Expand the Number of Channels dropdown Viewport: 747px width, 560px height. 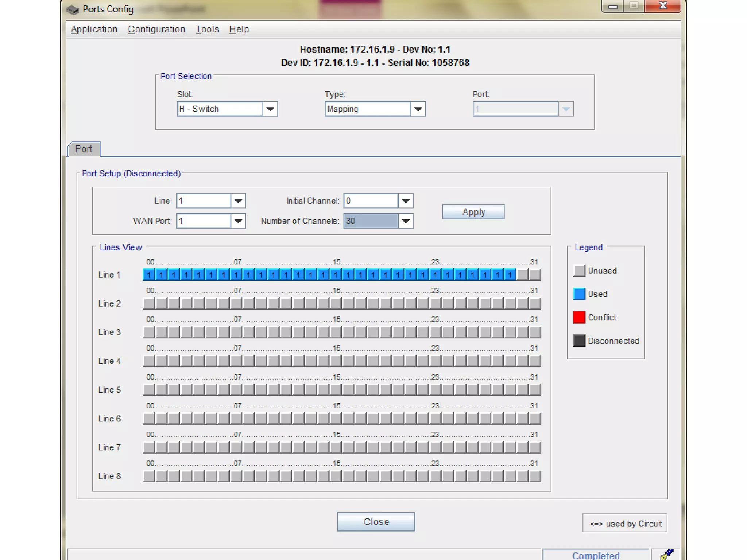click(405, 221)
